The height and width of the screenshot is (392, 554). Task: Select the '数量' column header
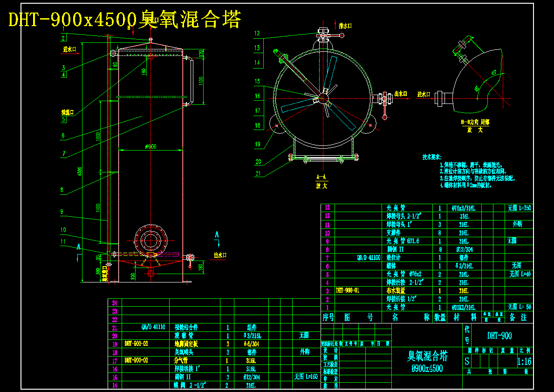440,318
